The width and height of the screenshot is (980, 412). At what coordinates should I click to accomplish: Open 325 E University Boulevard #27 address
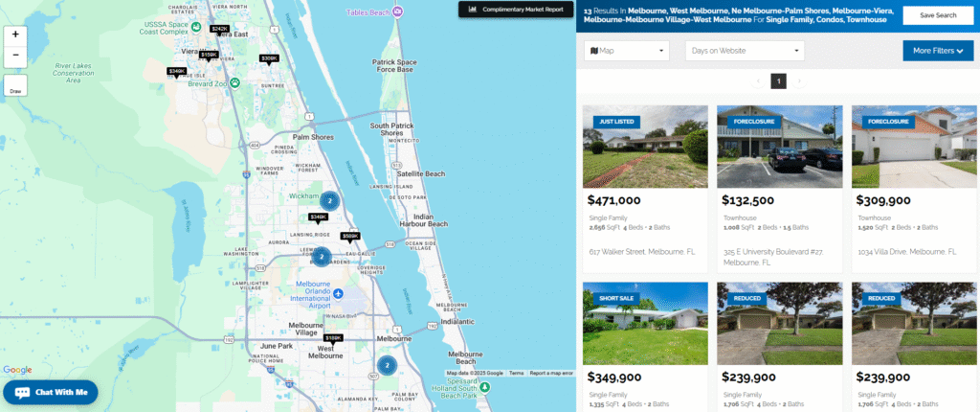(x=773, y=258)
